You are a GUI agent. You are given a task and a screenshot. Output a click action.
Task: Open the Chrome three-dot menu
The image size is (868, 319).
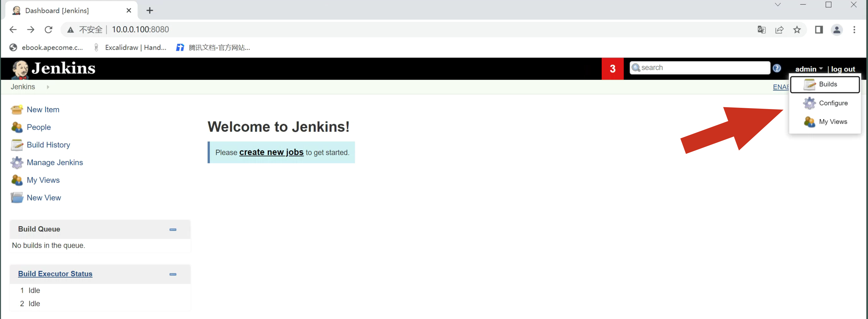tap(854, 30)
